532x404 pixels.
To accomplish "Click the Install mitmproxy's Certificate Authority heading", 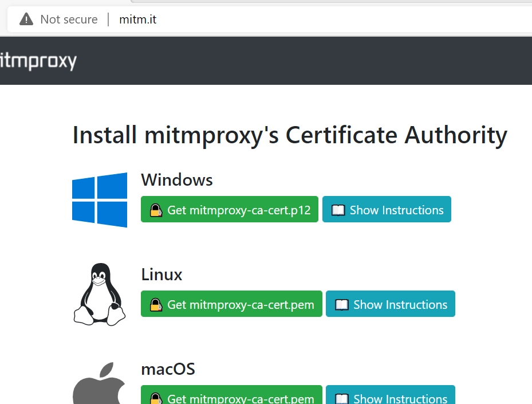I will click(289, 135).
